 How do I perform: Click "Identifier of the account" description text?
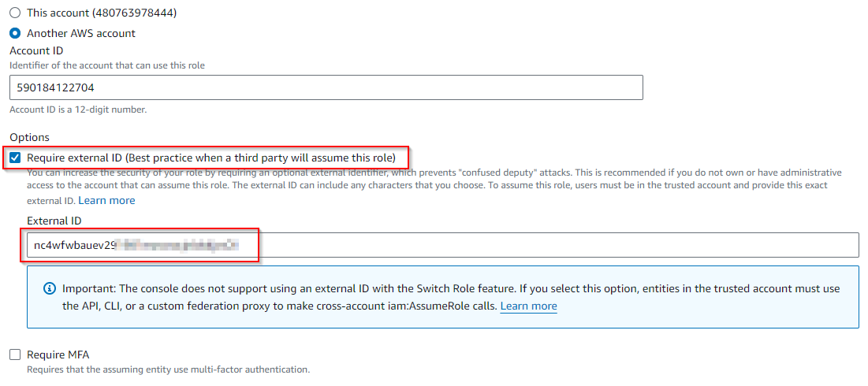[x=107, y=65]
